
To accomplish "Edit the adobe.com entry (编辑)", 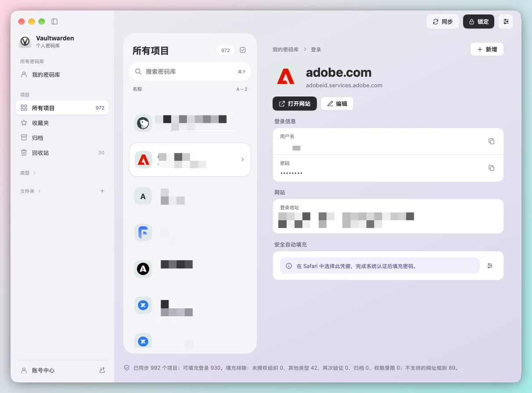I will (x=337, y=104).
